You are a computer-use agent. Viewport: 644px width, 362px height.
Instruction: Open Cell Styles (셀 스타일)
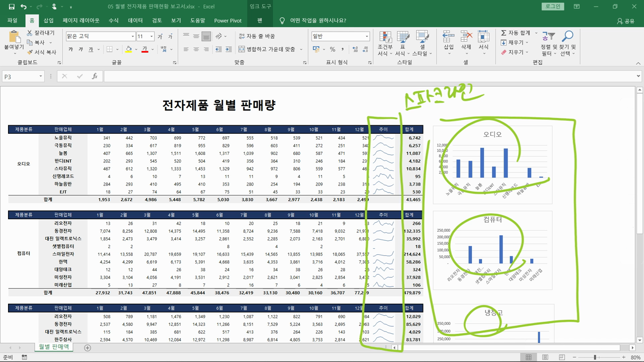(x=422, y=44)
